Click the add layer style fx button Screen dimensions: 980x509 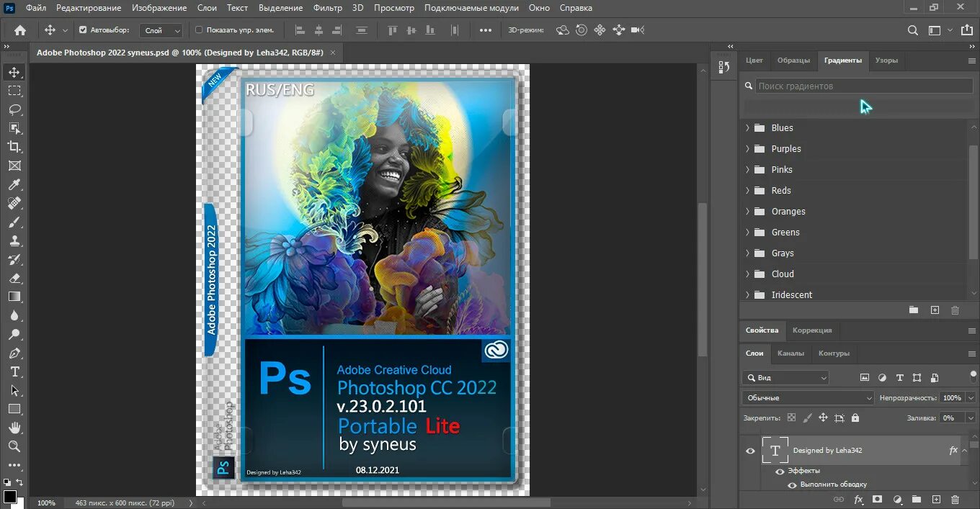858,499
